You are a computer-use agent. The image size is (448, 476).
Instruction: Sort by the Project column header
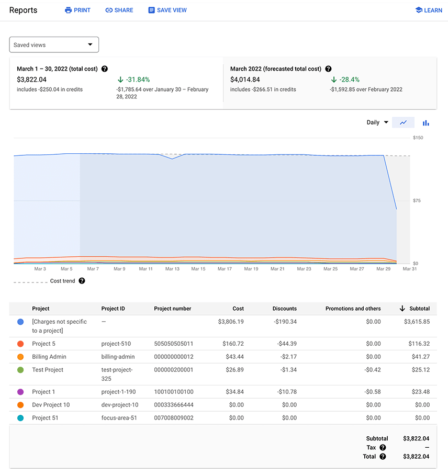[41, 309]
